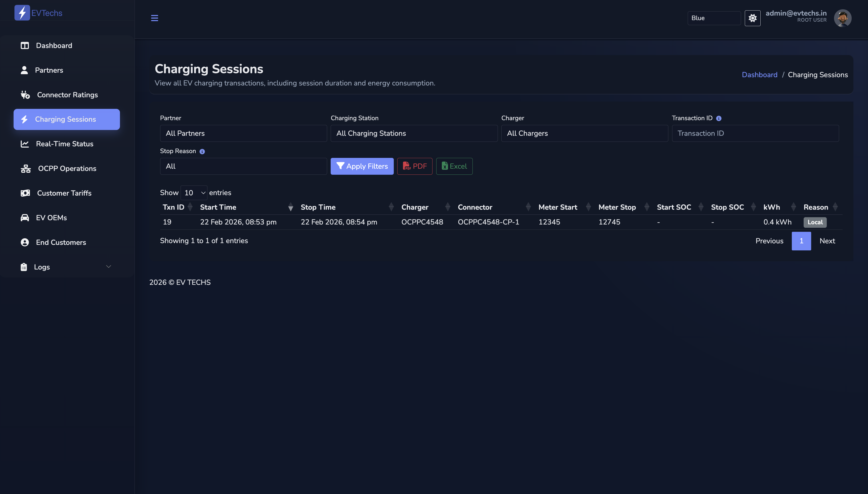
Task: Expand the Logs sidebar submenu
Action: tap(67, 267)
